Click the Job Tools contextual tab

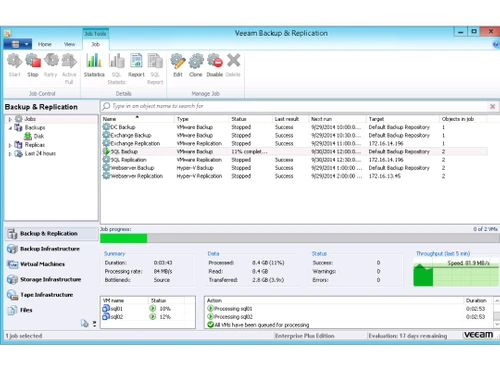[95, 34]
